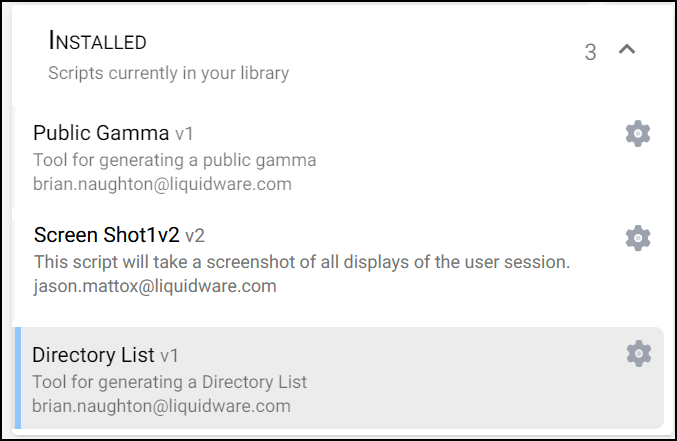The height and width of the screenshot is (441, 677).
Task: Click the screenshot script description text
Action: pyautogui.click(x=302, y=262)
